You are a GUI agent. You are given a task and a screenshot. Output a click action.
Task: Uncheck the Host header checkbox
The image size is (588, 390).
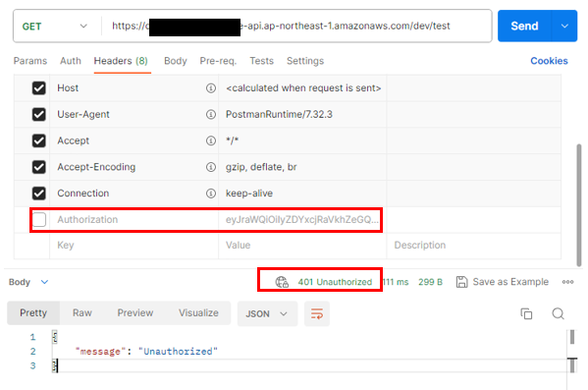(x=39, y=88)
